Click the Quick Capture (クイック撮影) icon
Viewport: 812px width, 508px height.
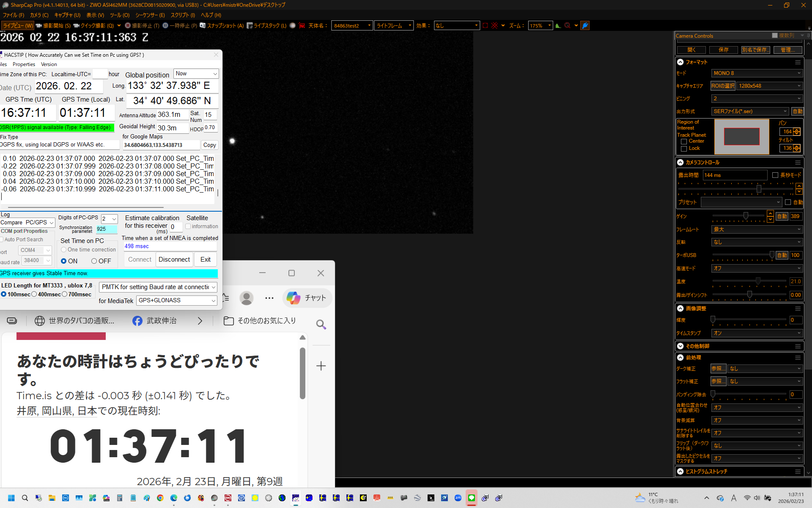pyautogui.click(x=77, y=25)
